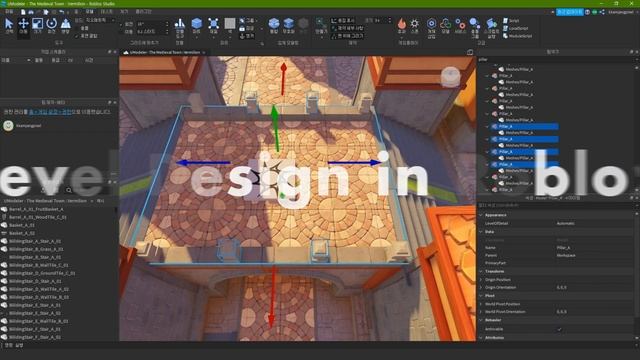Collapse the Pivot properties section
Screen dimensions: 640x360
[x=481, y=295]
